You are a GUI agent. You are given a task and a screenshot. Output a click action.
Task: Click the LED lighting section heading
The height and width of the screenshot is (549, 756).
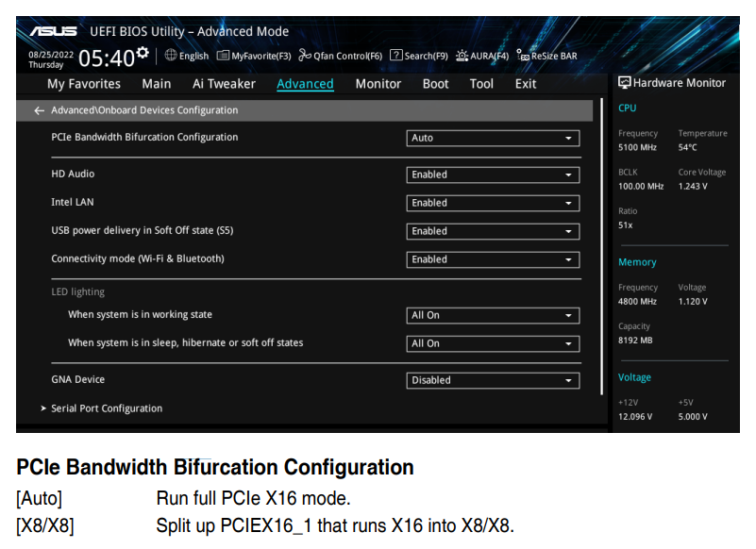pos(77,292)
